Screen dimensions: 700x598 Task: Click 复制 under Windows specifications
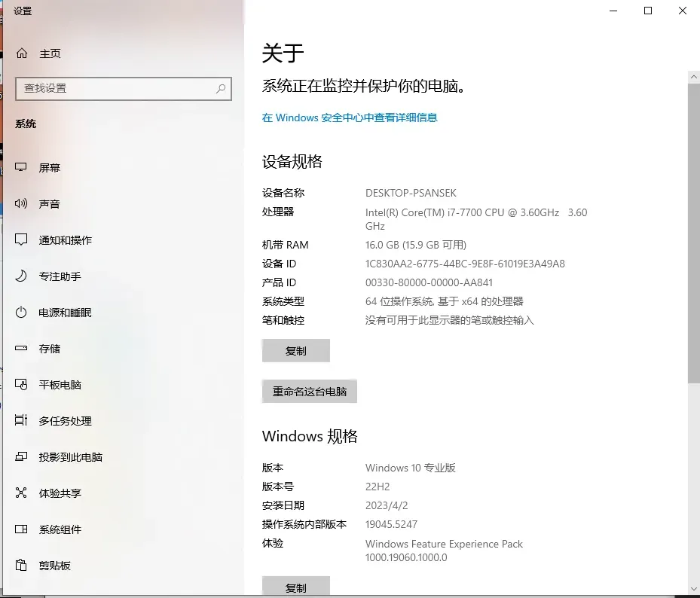296,587
